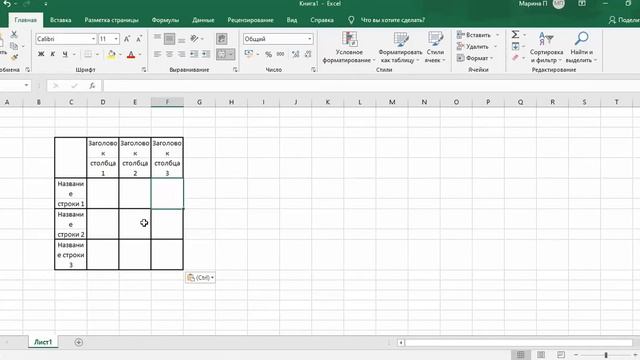Switch to the Вставка ribbon tab
This screenshot has height=360, width=640.
(60, 20)
